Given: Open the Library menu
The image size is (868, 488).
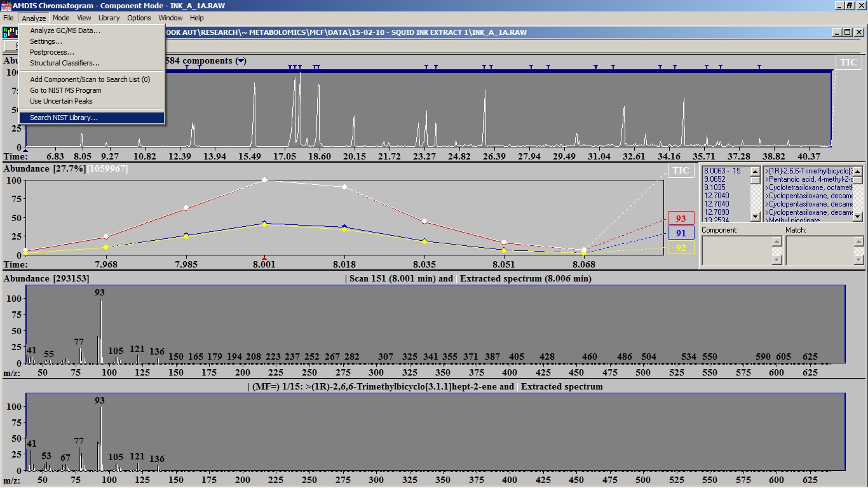Looking at the screenshot, I should pos(109,18).
